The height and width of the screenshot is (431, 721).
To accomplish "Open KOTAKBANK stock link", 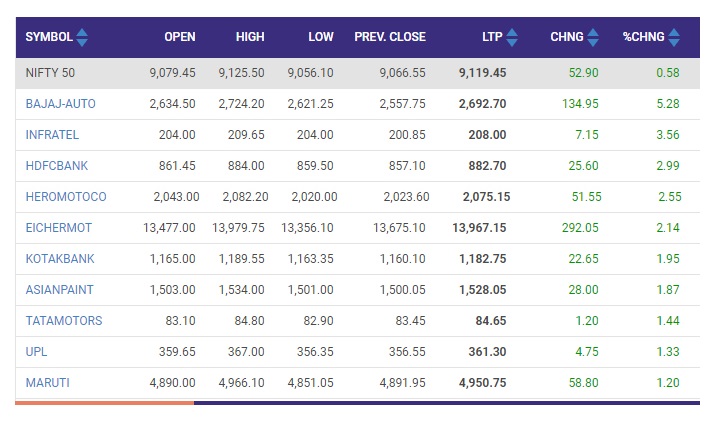I will pos(60,259).
